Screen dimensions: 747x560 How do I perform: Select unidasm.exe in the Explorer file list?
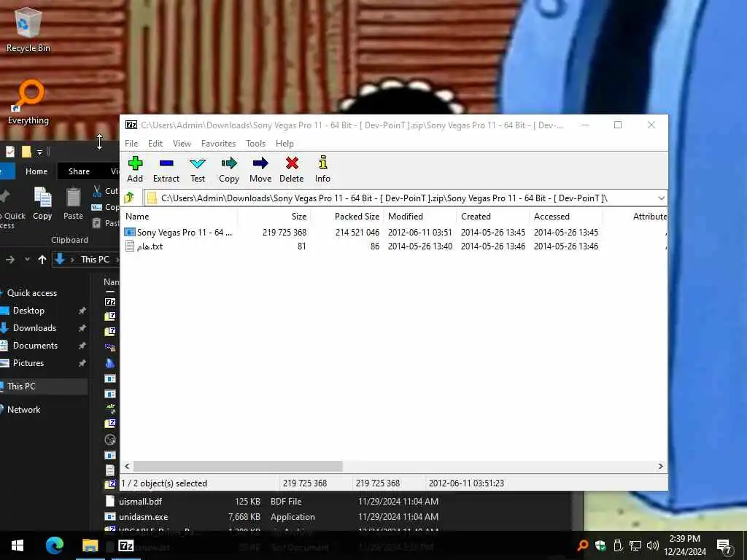[x=144, y=517]
